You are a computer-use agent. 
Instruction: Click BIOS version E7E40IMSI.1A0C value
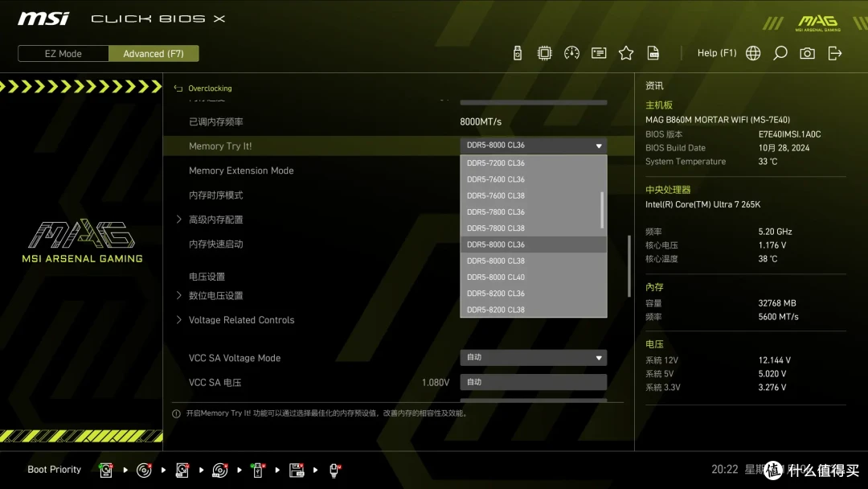789,134
